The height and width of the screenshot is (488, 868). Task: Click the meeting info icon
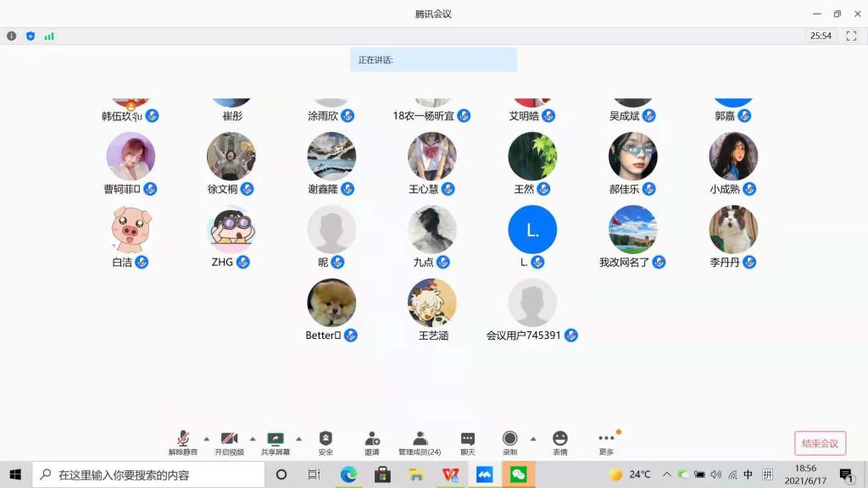12,36
